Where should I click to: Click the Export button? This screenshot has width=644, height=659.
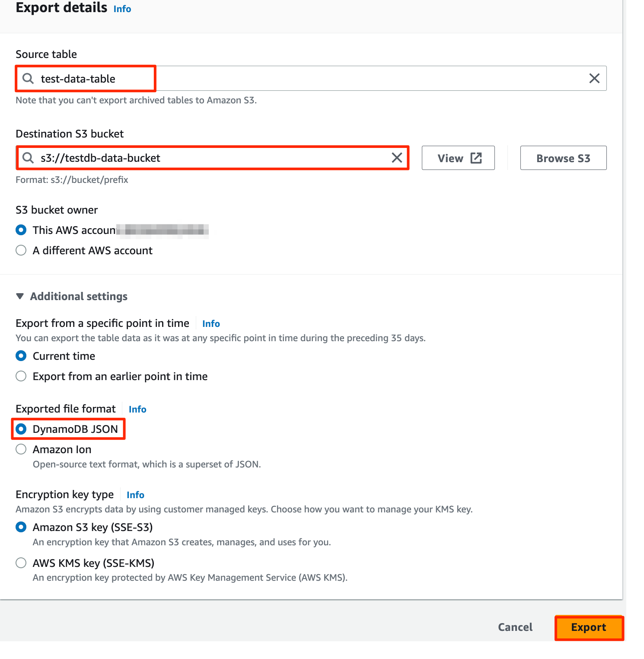point(589,627)
